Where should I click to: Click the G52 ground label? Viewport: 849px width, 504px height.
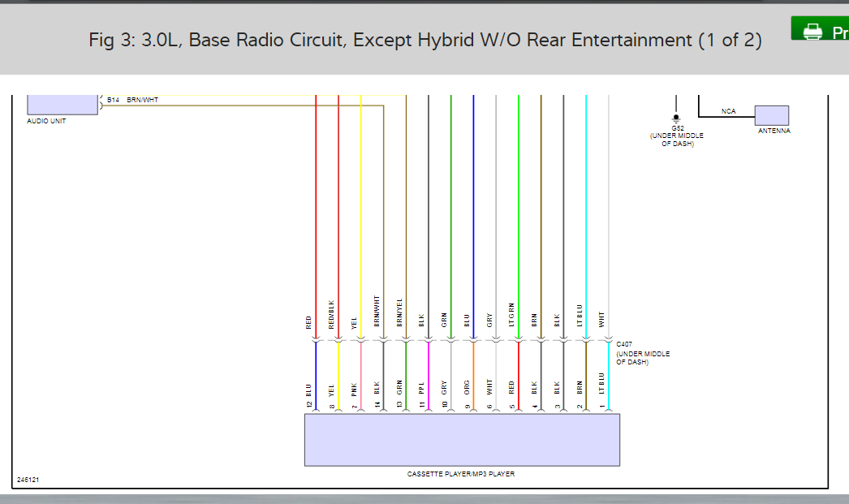click(x=678, y=128)
